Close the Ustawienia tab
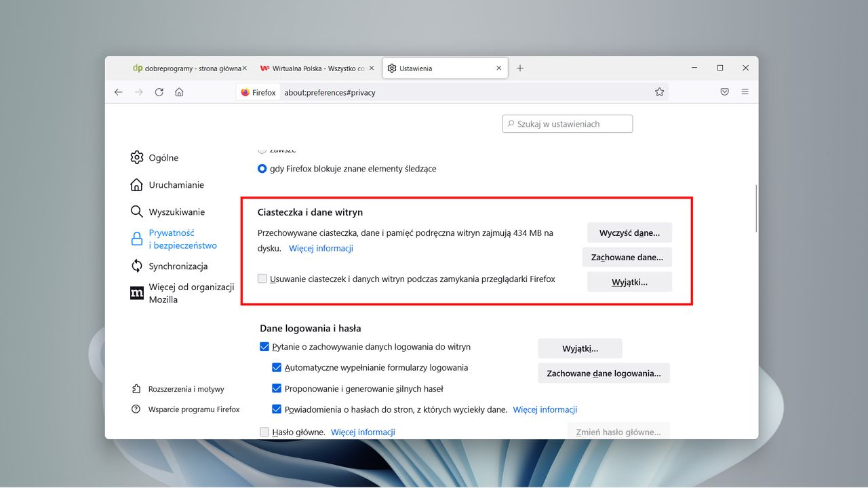 [499, 68]
